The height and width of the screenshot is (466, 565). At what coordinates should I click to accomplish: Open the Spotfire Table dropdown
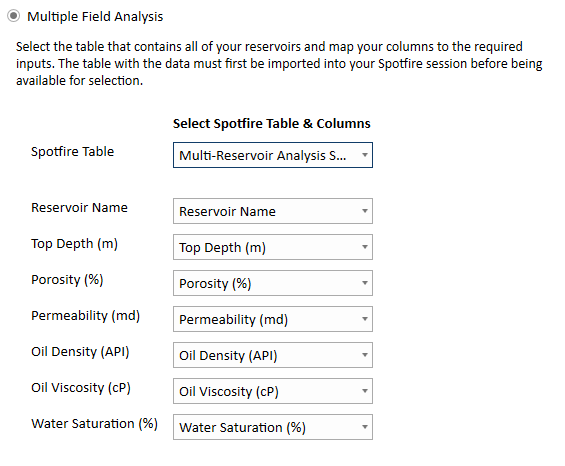[x=273, y=155]
